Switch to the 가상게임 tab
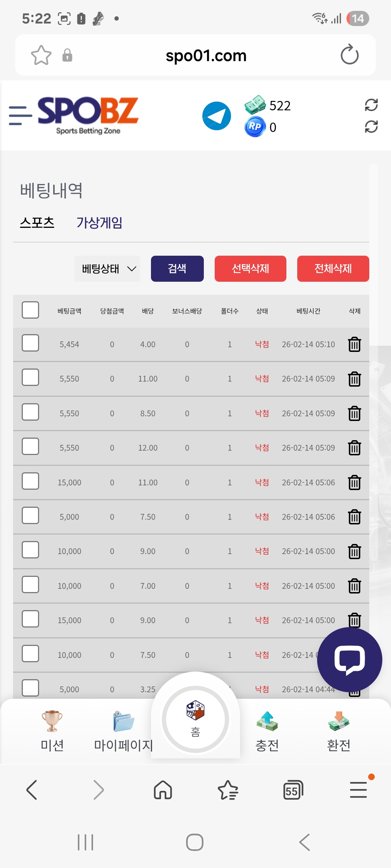The height and width of the screenshot is (868, 391). point(99,222)
